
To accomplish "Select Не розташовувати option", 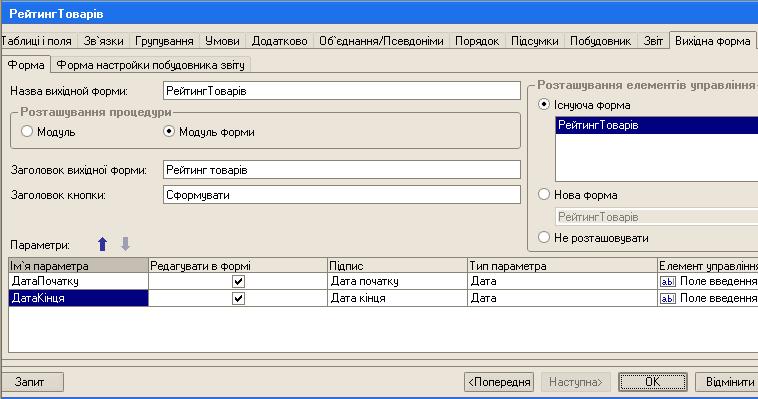I will click(544, 237).
